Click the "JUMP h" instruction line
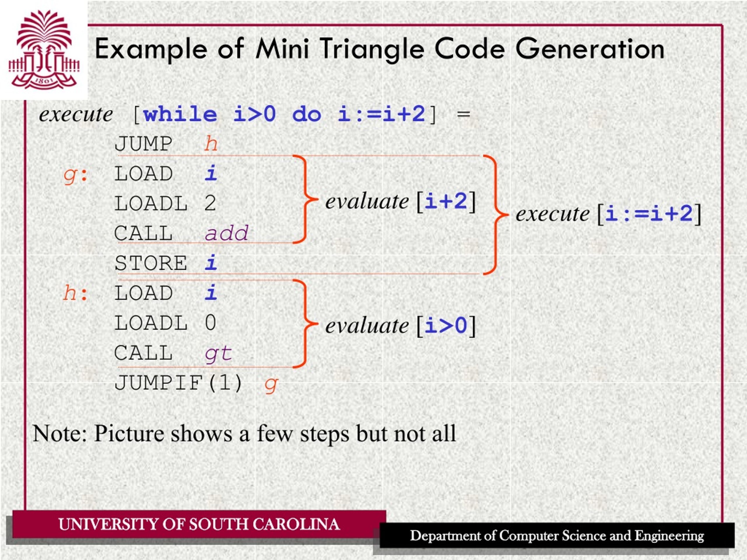The image size is (747, 560). pos(166,143)
